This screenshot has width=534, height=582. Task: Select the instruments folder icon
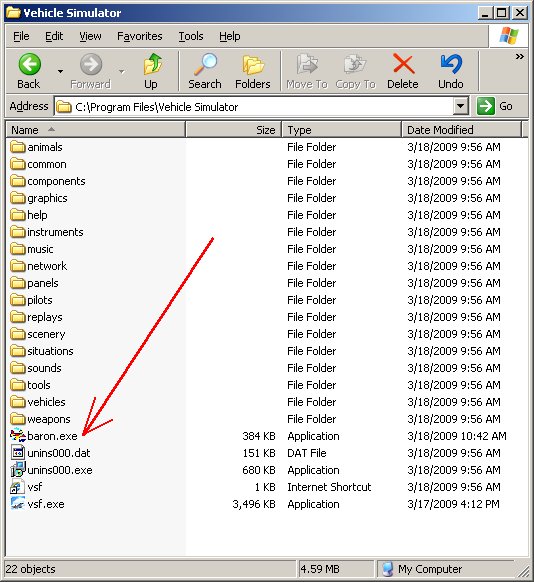(x=18, y=232)
